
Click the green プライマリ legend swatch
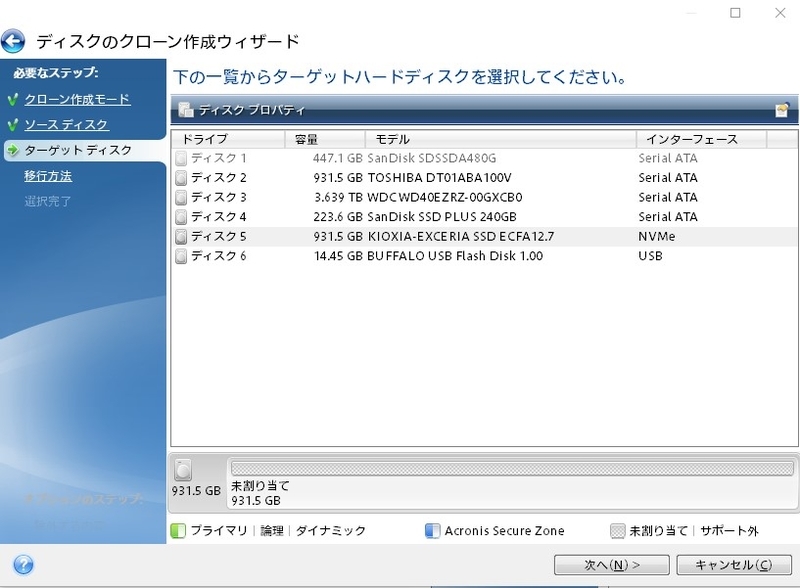pyautogui.click(x=178, y=531)
